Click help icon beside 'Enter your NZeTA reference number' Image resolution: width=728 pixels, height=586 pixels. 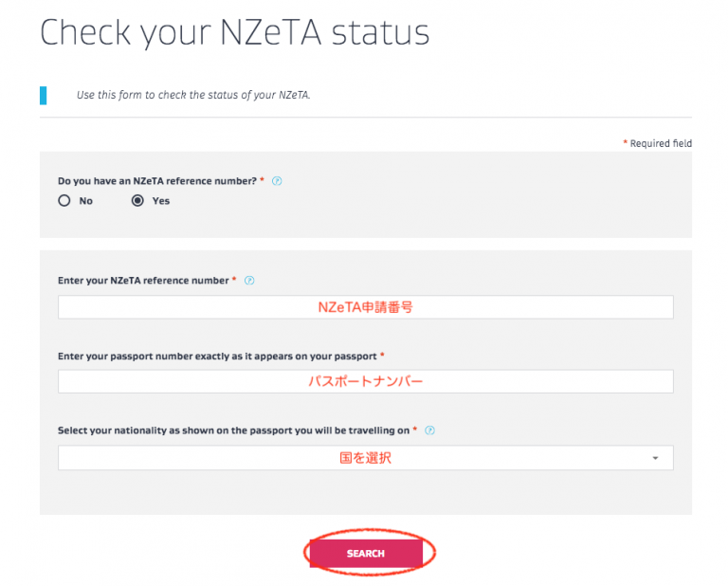click(x=249, y=281)
